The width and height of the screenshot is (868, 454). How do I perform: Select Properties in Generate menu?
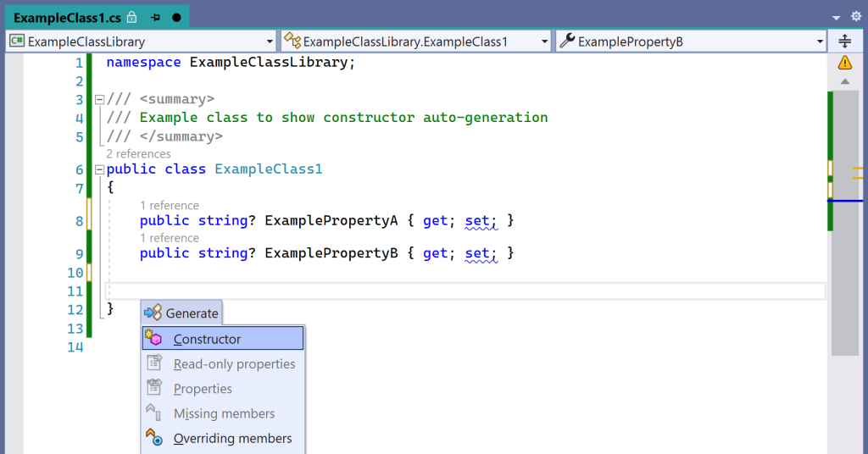click(x=223, y=389)
